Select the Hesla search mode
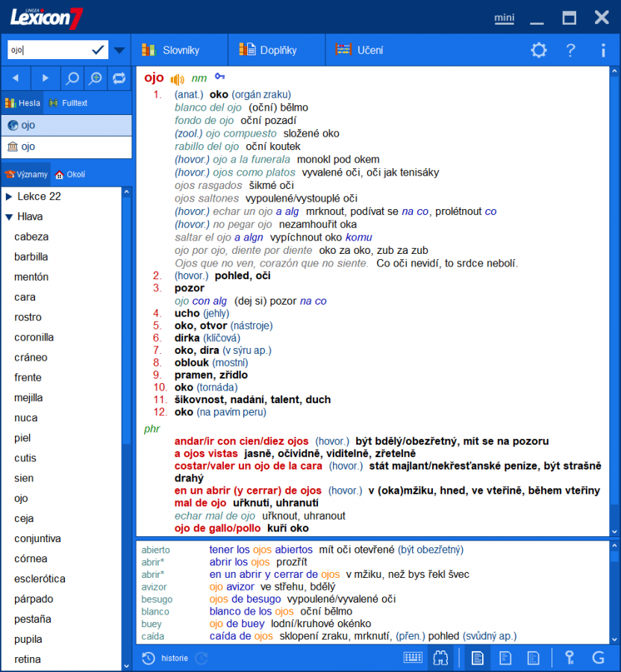 tap(22, 102)
